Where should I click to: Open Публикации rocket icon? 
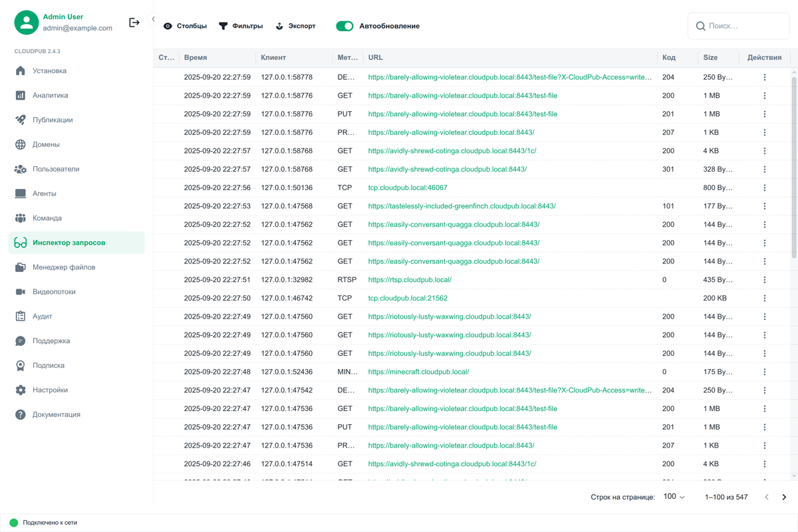pyautogui.click(x=21, y=120)
